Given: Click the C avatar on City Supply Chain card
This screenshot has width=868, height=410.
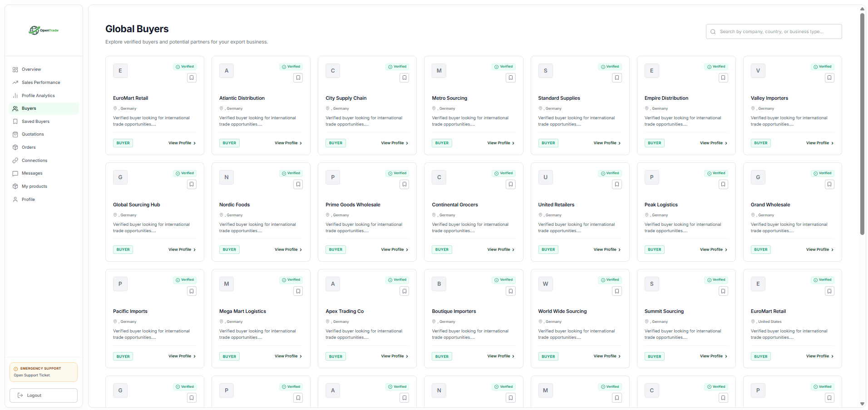Looking at the screenshot, I should tap(333, 71).
